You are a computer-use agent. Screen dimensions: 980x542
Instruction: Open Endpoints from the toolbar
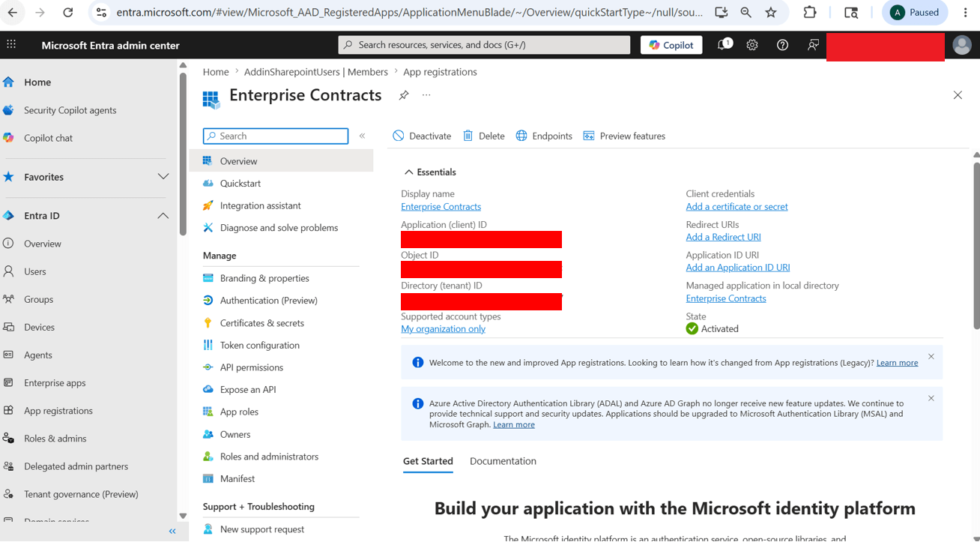[x=544, y=136]
